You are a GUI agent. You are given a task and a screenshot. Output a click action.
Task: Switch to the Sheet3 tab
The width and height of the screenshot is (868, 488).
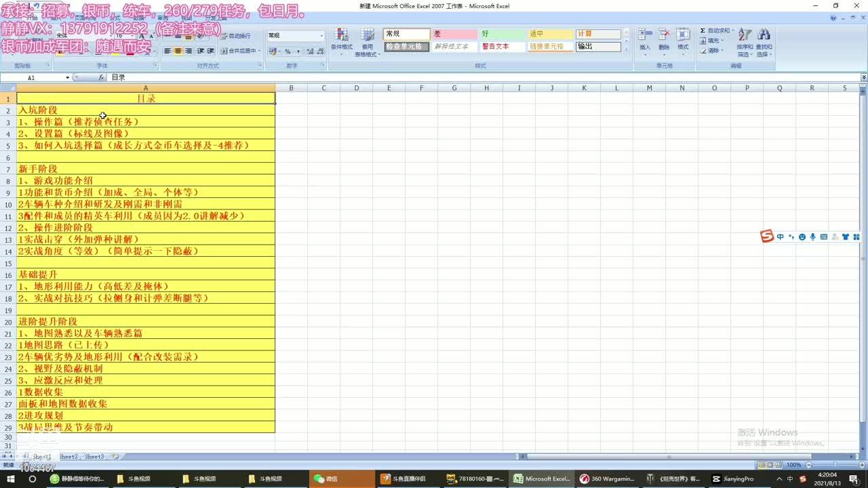click(x=94, y=457)
